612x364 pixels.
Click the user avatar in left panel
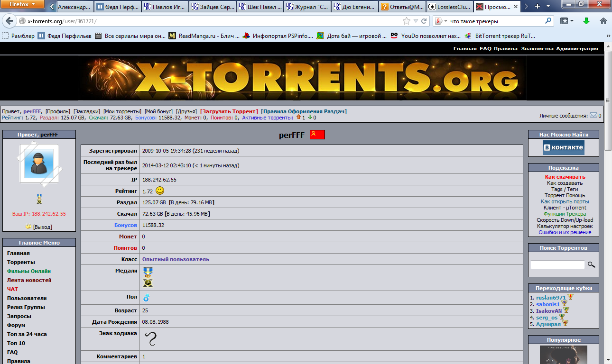39,164
